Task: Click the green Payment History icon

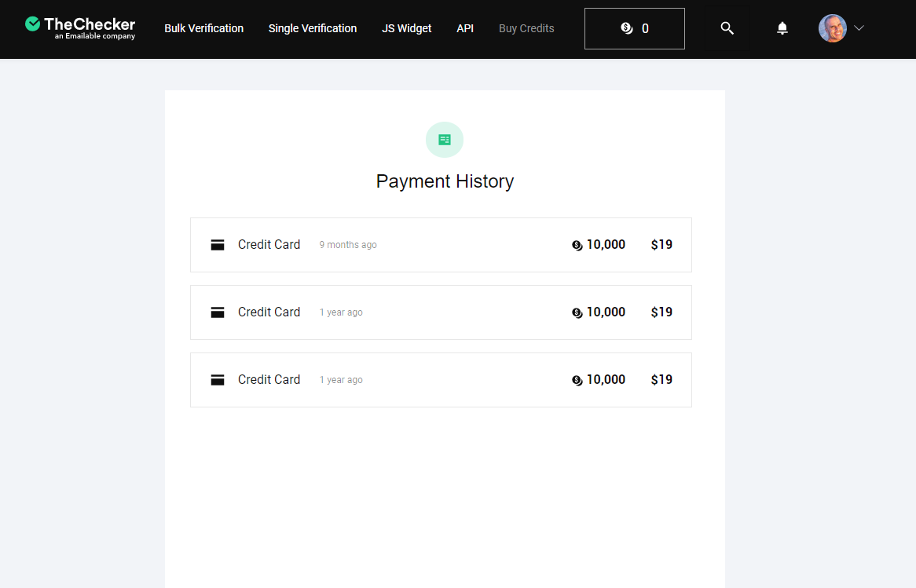Action: 445,140
